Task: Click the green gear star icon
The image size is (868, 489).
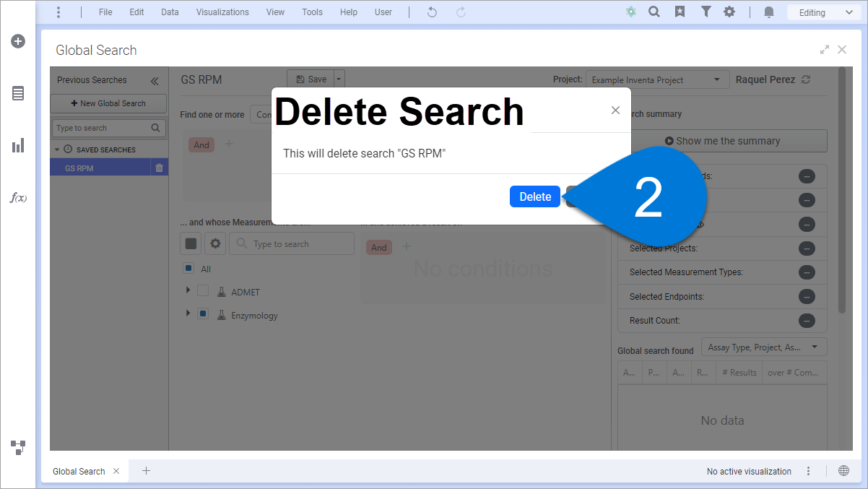Action: (631, 12)
